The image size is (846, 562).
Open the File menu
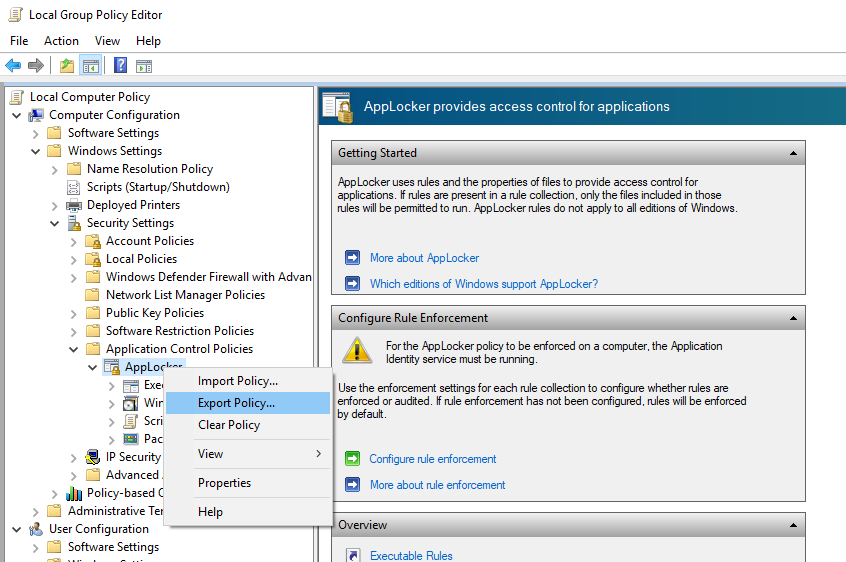tap(19, 41)
